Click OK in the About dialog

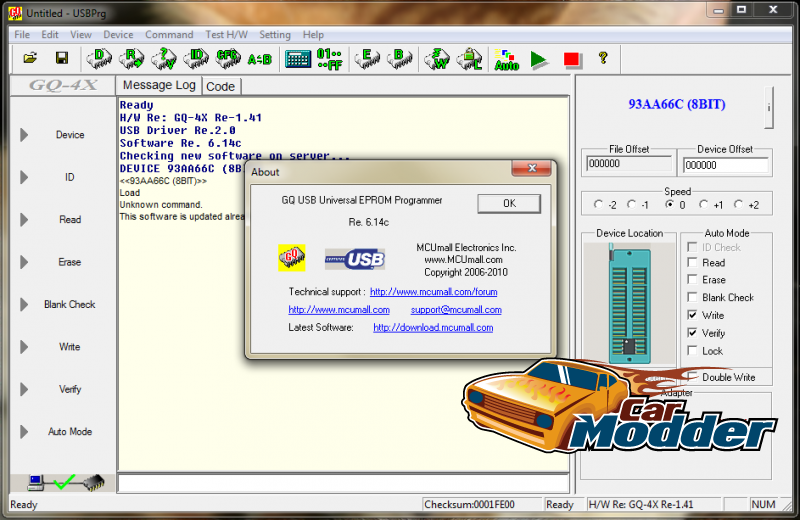tap(509, 203)
